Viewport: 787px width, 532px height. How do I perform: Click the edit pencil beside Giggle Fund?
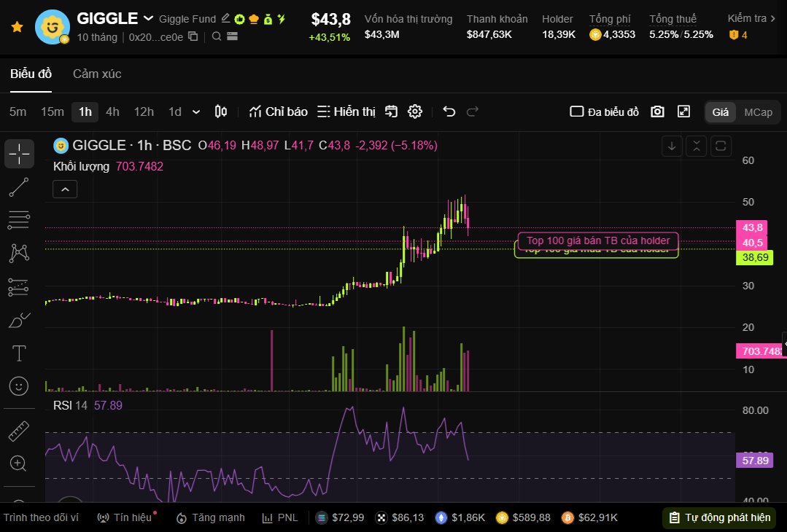(x=226, y=18)
